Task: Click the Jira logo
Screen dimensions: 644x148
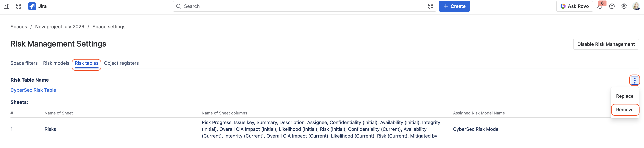Action: 37,6
